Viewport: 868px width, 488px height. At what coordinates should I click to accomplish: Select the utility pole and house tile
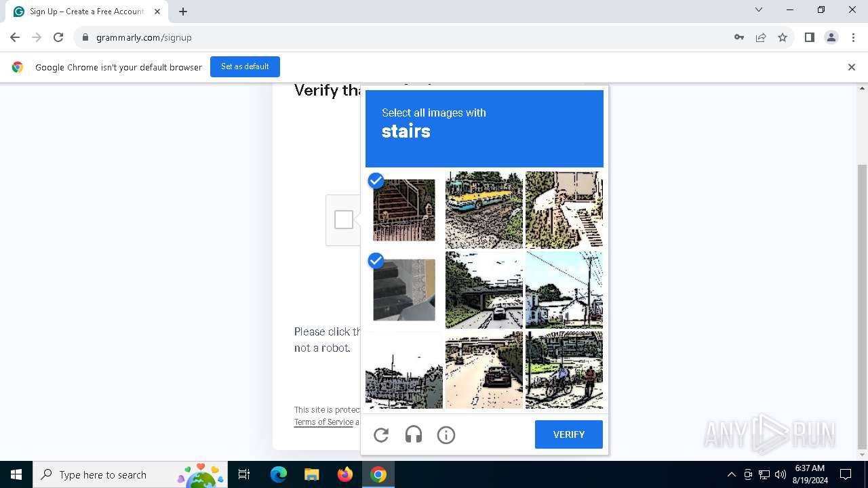pos(564,290)
